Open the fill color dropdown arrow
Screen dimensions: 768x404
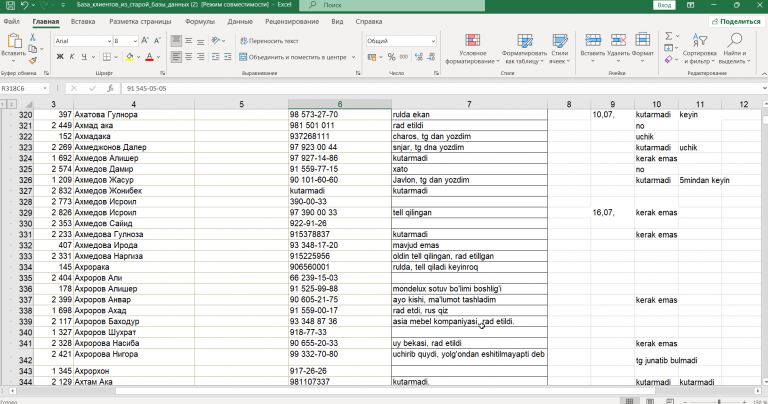[139, 57]
